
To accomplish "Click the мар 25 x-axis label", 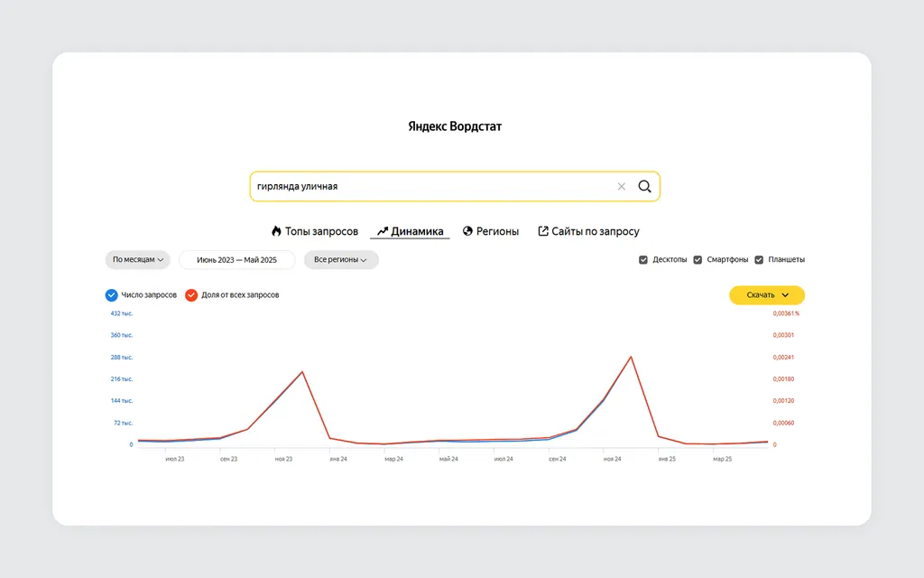I will 723,459.
